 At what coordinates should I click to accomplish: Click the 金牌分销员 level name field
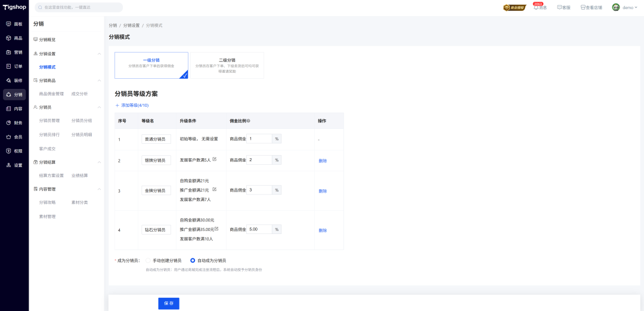[x=156, y=190]
